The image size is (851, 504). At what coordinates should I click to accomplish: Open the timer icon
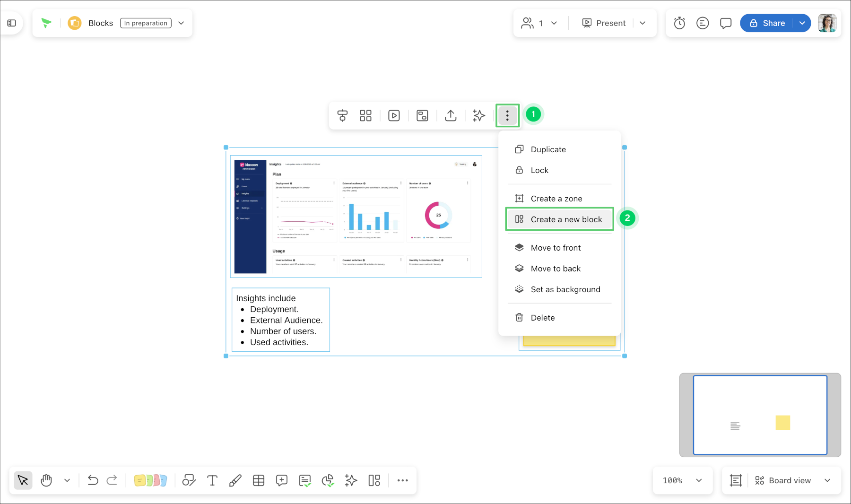coord(679,23)
